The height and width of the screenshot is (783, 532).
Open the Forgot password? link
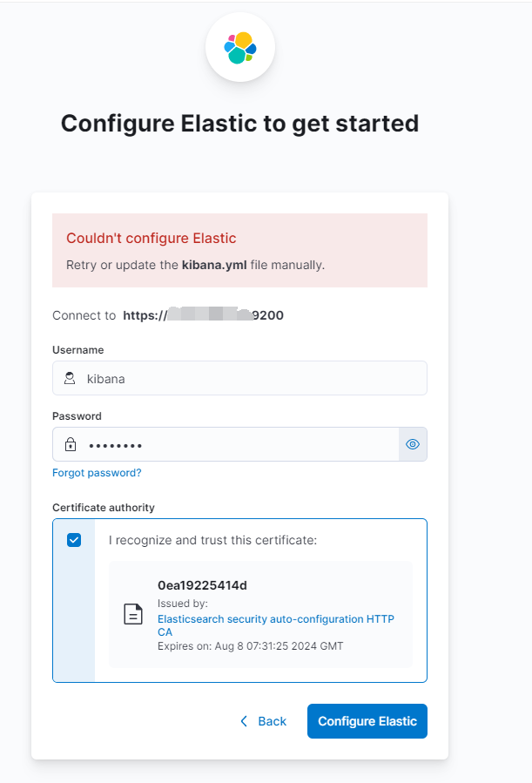pyautogui.click(x=97, y=473)
